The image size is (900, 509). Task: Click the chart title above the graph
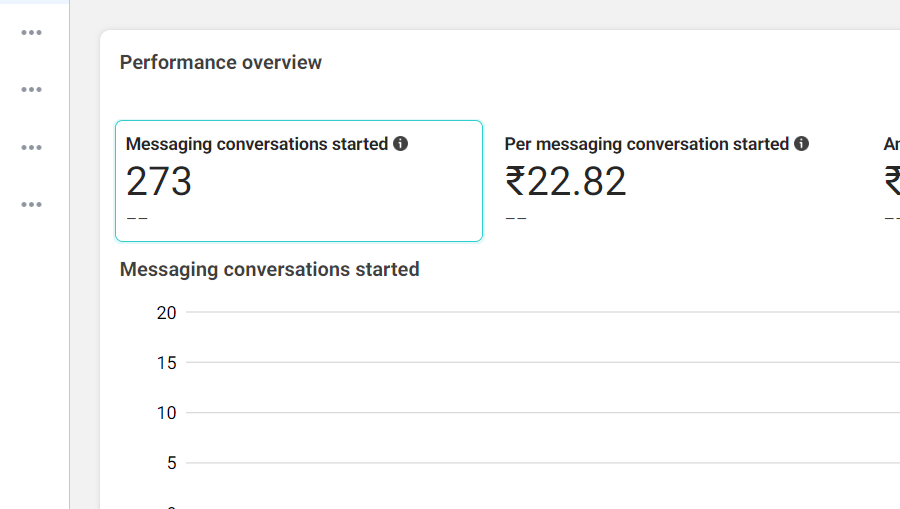click(x=269, y=269)
